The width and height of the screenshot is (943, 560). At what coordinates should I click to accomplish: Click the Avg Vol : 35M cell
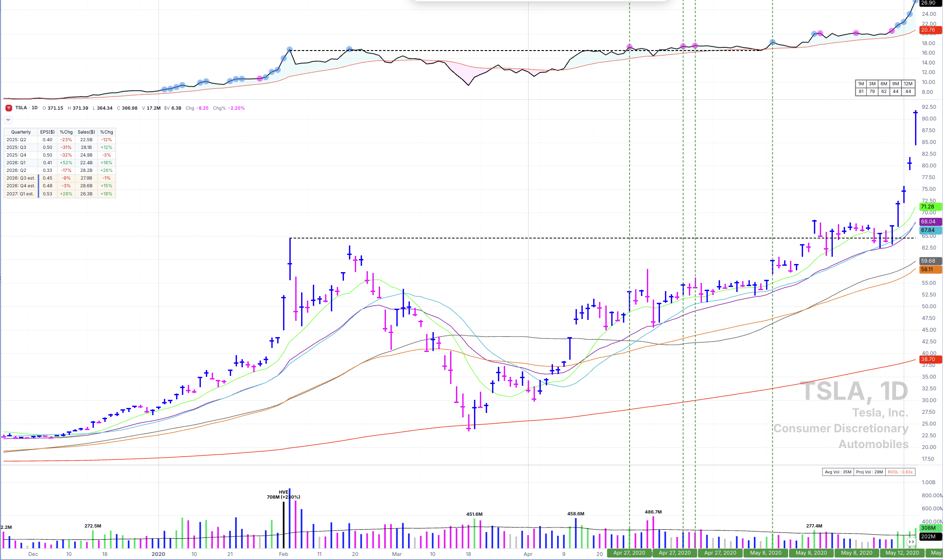click(x=838, y=472)
